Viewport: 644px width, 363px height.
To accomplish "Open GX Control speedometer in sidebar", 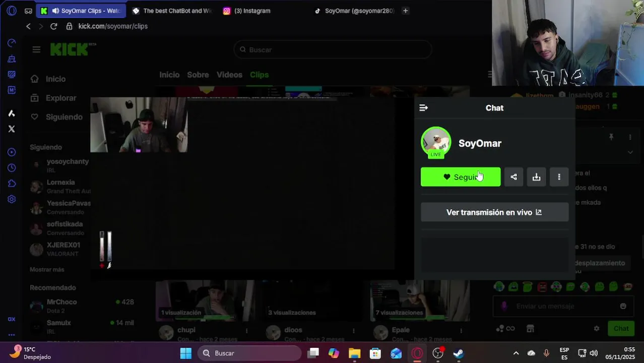I will 12,43.
